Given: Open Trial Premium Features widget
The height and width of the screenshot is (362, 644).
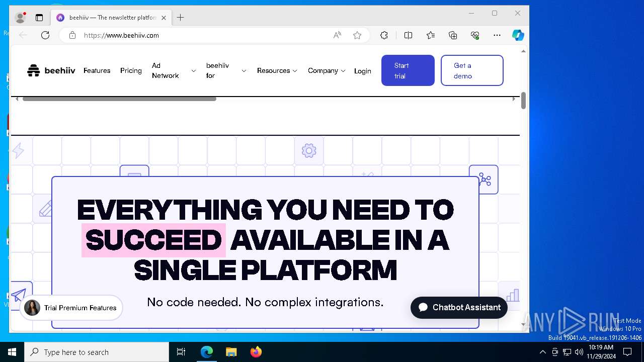Looking at the screenshot, I should click(x=71, y=308).
